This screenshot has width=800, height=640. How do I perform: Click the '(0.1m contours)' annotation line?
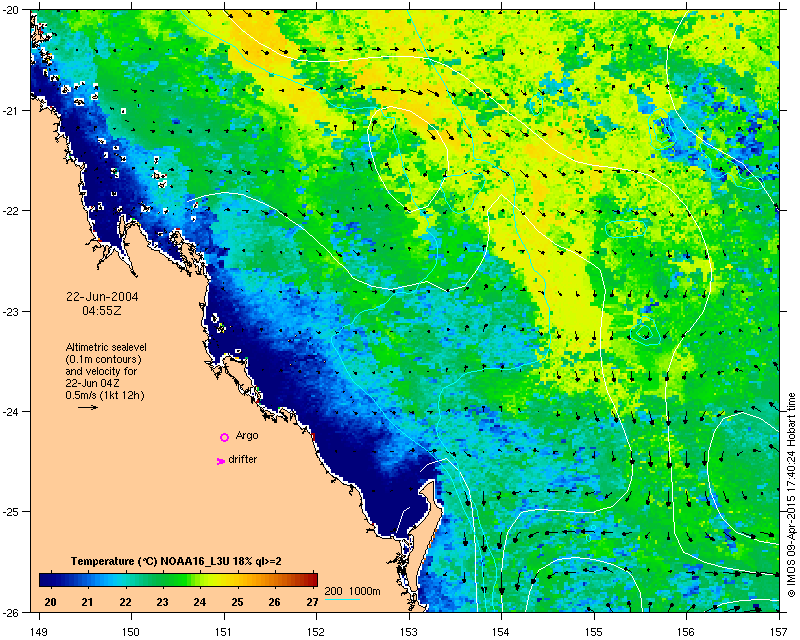[104, 359]
